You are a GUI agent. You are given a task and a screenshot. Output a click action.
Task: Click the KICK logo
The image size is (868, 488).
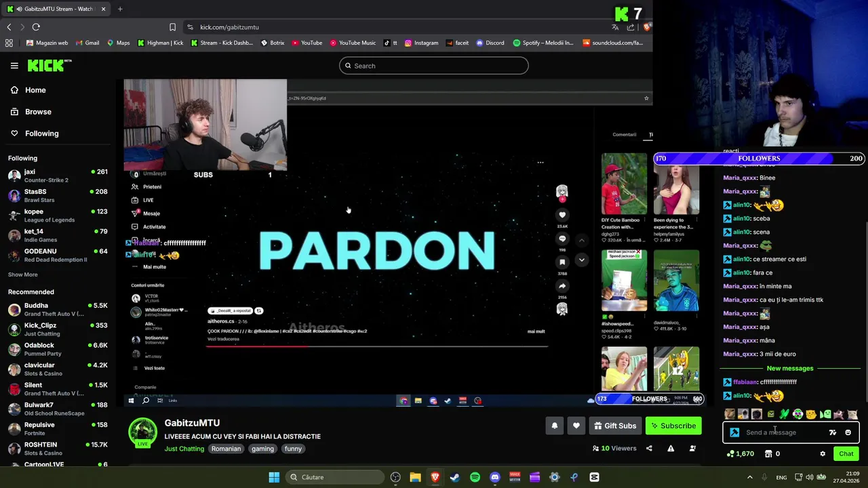click(x=50, y=65)
